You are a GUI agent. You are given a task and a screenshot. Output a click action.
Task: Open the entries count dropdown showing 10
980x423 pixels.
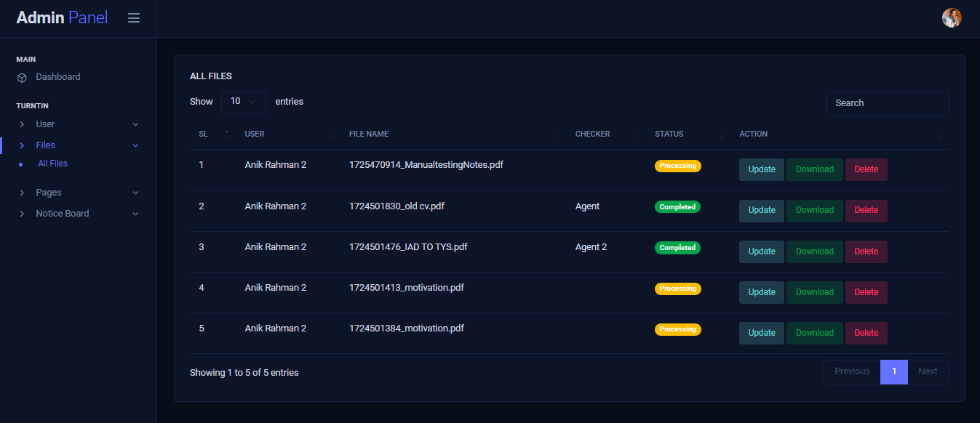[x=243, y=102]
